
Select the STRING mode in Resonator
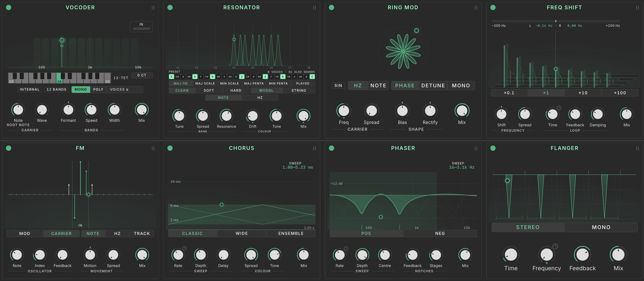[x=299, y=90]
